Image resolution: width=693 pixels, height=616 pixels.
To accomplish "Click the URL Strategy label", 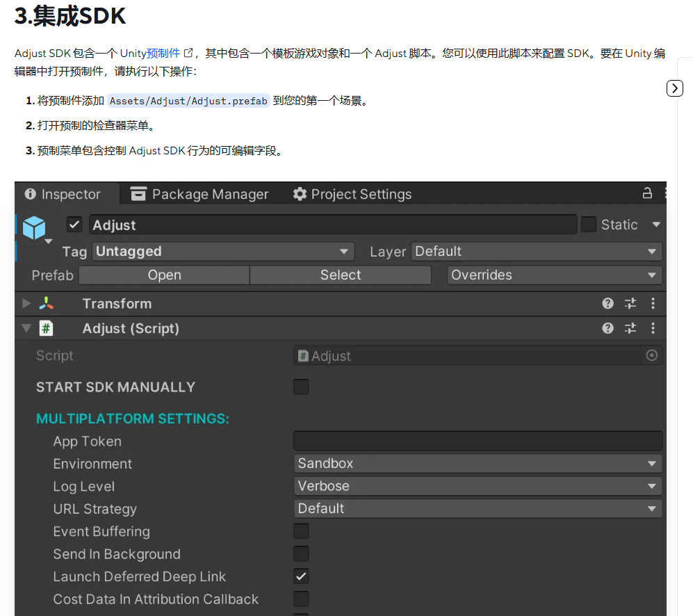I will [x=95, y=509].
